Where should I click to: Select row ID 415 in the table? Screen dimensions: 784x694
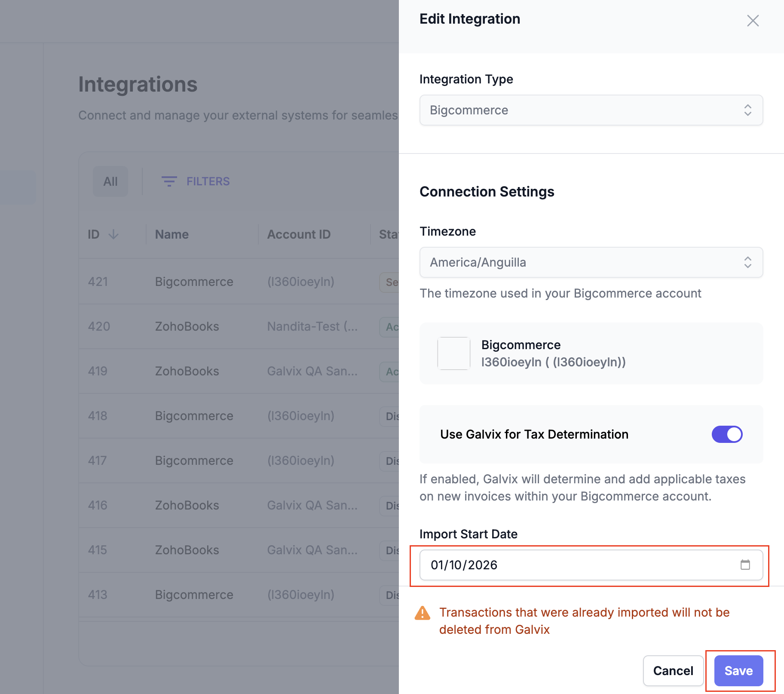pyautogui.click(x=98, y=550)
